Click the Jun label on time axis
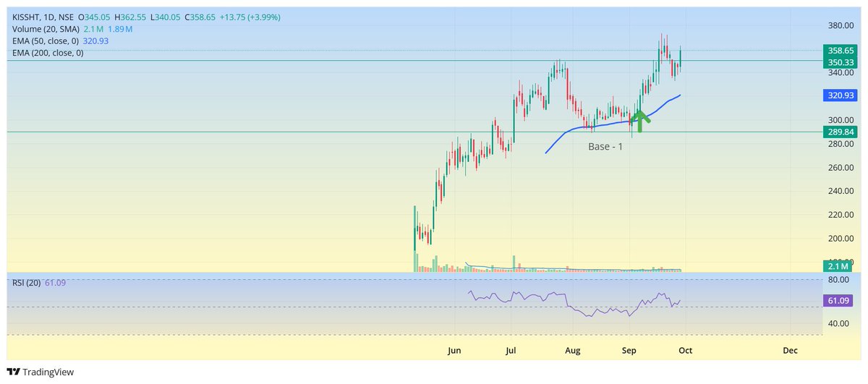This screenshot has height=384, width=868. click(x=454, y=351)
